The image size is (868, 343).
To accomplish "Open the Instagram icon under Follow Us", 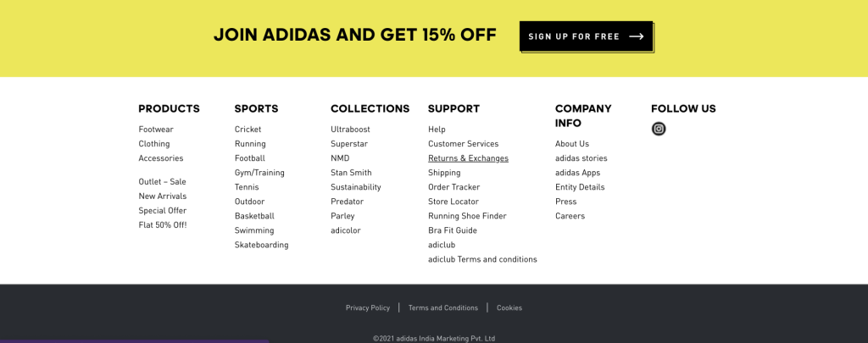I will coord(659,129).
